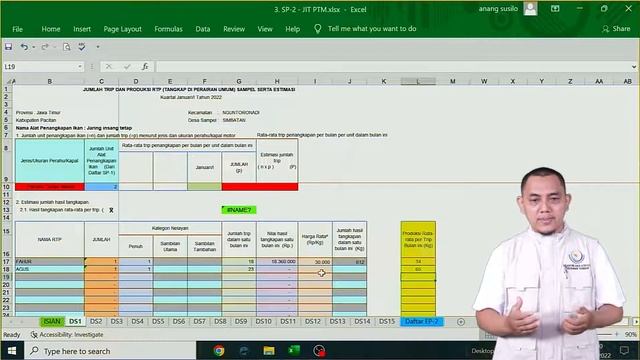Open the Data ribbon tab

(202, 29)
